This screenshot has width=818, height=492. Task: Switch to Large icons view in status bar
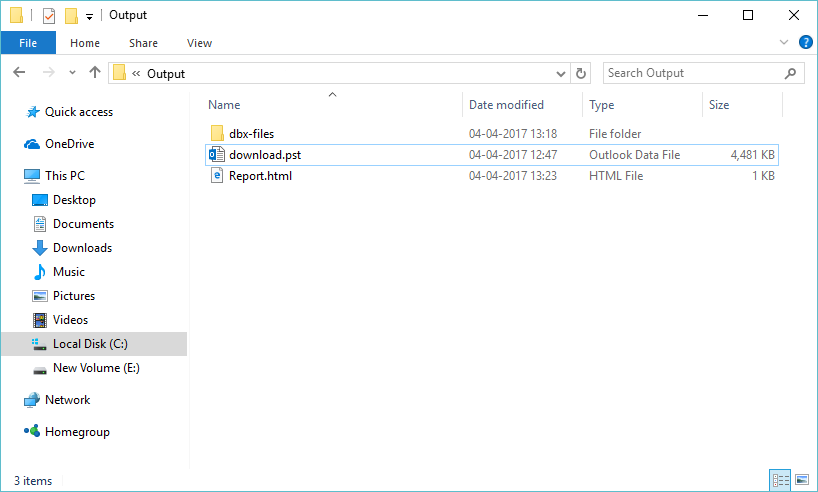(x=802, y=480)
